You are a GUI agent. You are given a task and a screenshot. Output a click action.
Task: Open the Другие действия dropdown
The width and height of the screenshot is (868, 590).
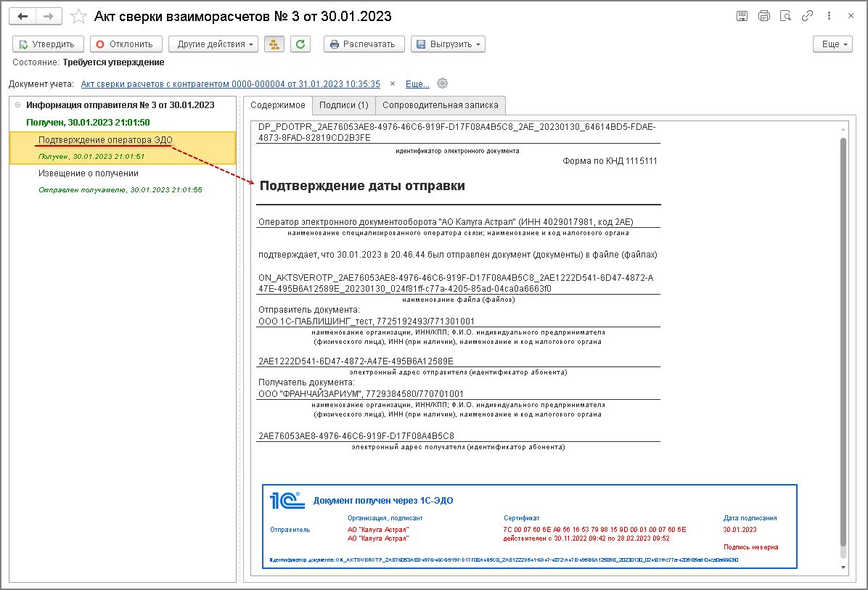[213, 44]
